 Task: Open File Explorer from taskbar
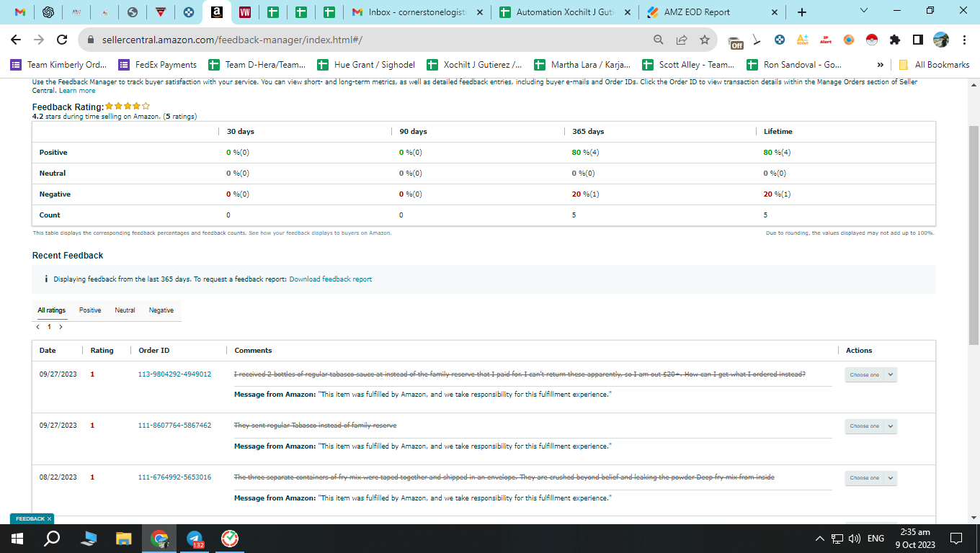[124, 539]
